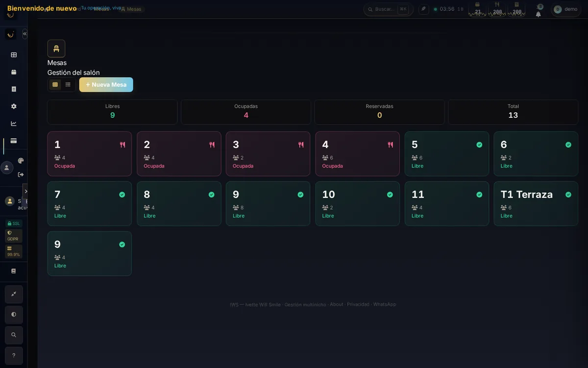
Task: Open occupied table 3 card
Action: coord(268,154)
